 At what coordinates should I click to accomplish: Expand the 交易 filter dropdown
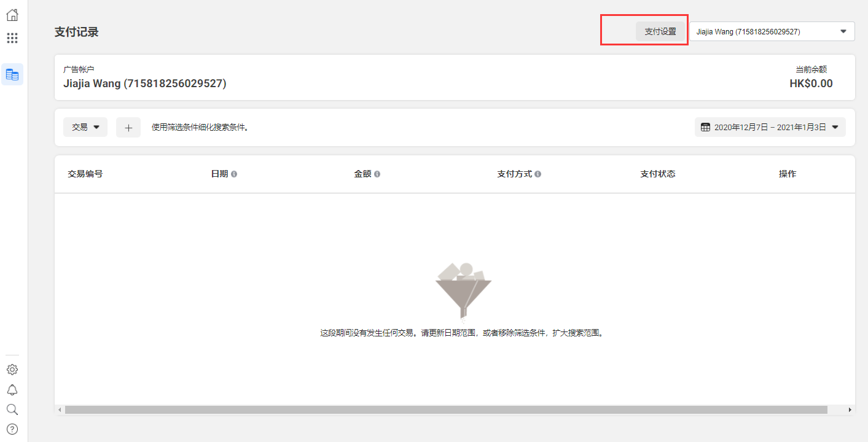click(85, 128)
